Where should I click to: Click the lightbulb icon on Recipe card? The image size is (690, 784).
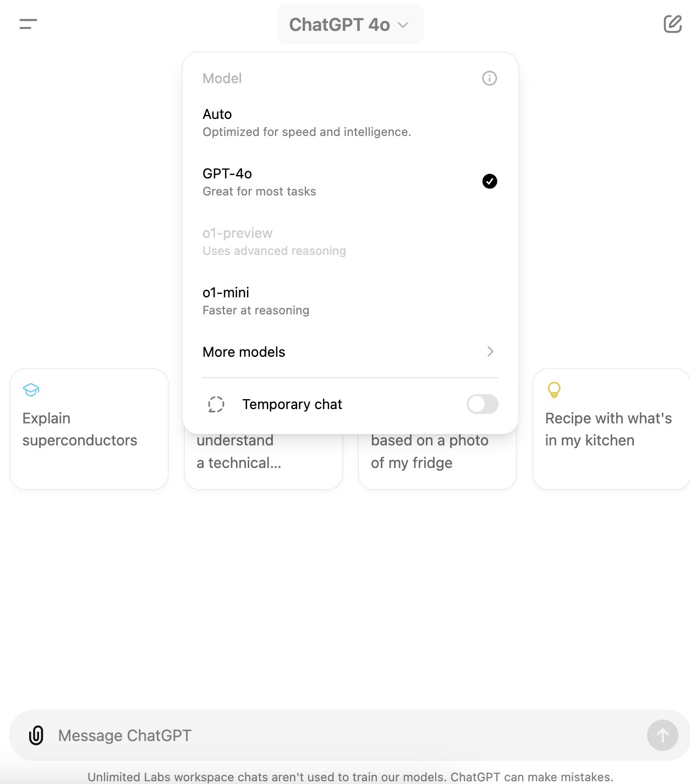click(x=554, y=390)
